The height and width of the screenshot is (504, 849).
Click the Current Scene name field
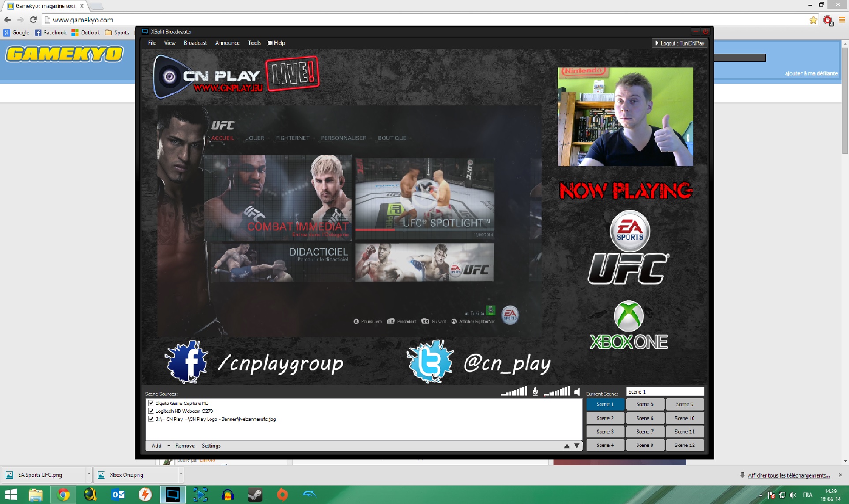click(x=665, y=392)
